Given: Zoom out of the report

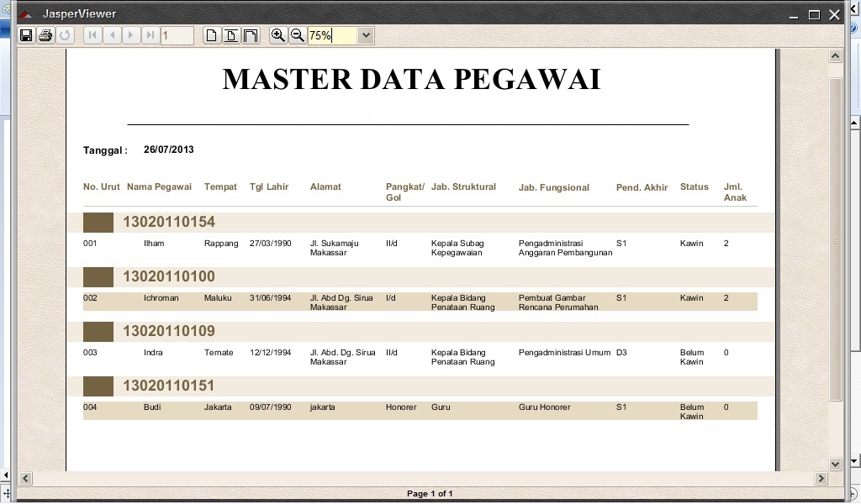Looking at the screenshot, I should pyautogui.click(x=297, y=34).
